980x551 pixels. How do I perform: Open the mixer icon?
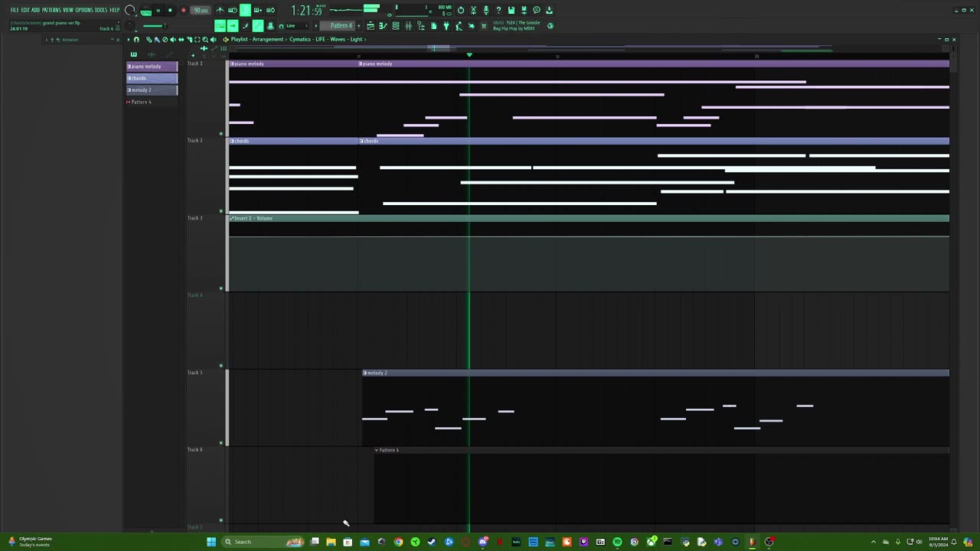[x=408, y=25]
